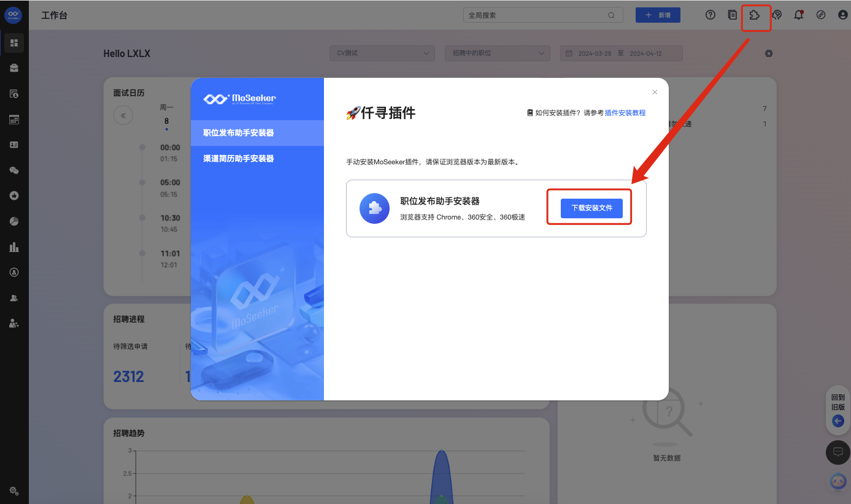Open the AI head icon in top bar
The width and height of the screenshot is (851, 504).
pyautogui.click(x=777, y=15)
